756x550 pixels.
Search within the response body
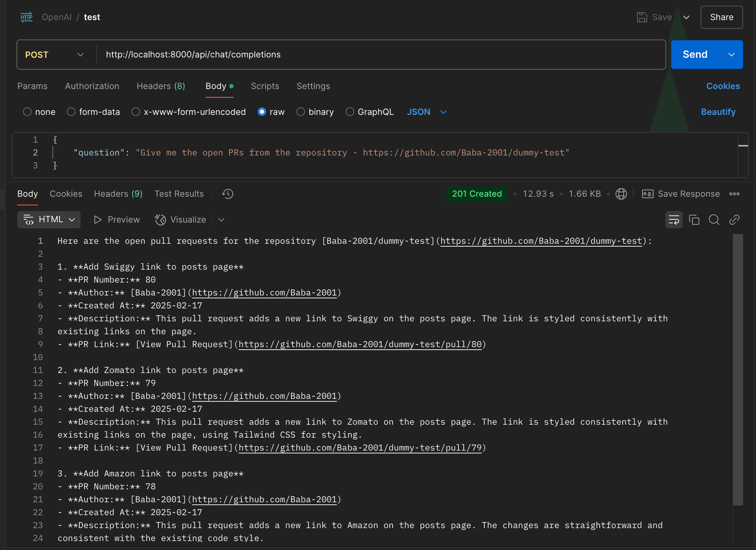pos(714,220)
